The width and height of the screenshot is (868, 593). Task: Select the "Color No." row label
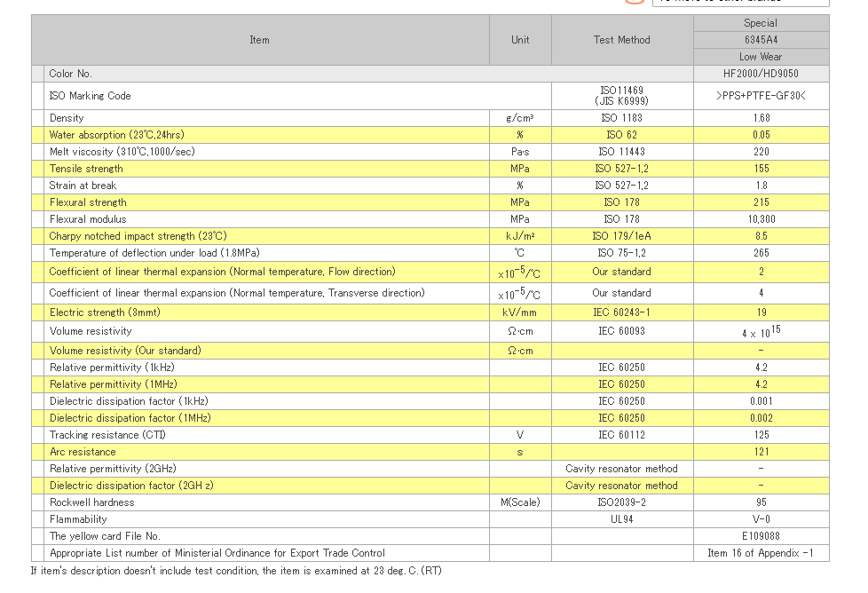pyautogui.click(x=70, y=74)
